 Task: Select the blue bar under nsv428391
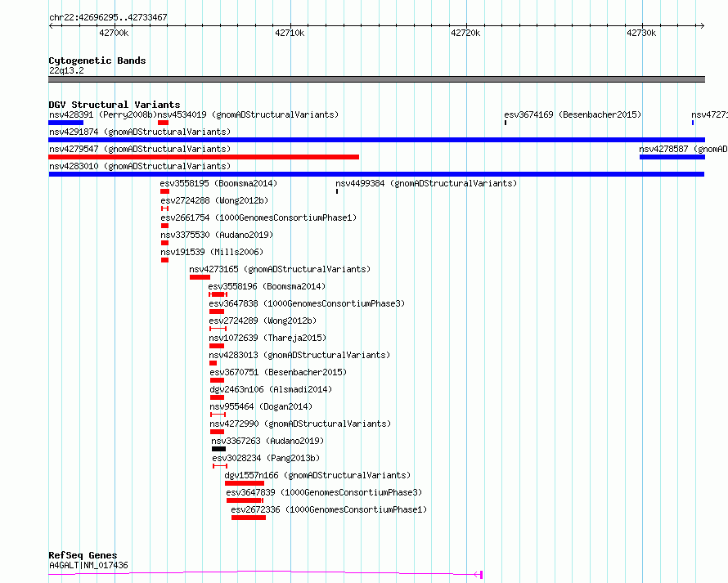(66, 123)
